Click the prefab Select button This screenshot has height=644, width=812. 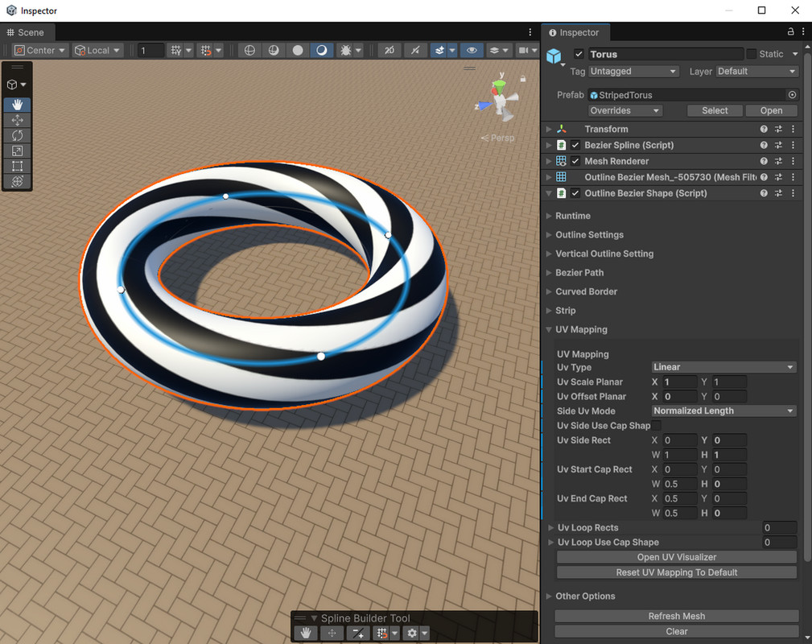[715, 111]
